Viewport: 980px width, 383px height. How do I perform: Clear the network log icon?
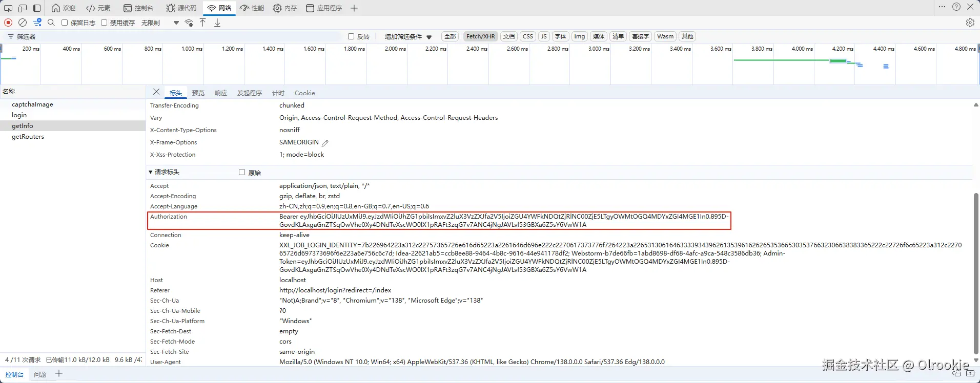coord(23,23)
